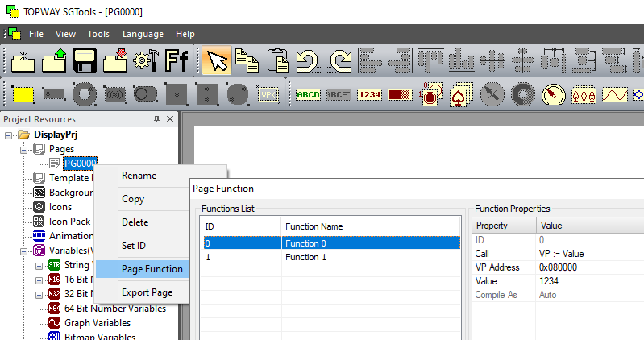This screenshot has height=340, width=644.
Task: Click the New Project folder icon
Action: tap(22, 60)
